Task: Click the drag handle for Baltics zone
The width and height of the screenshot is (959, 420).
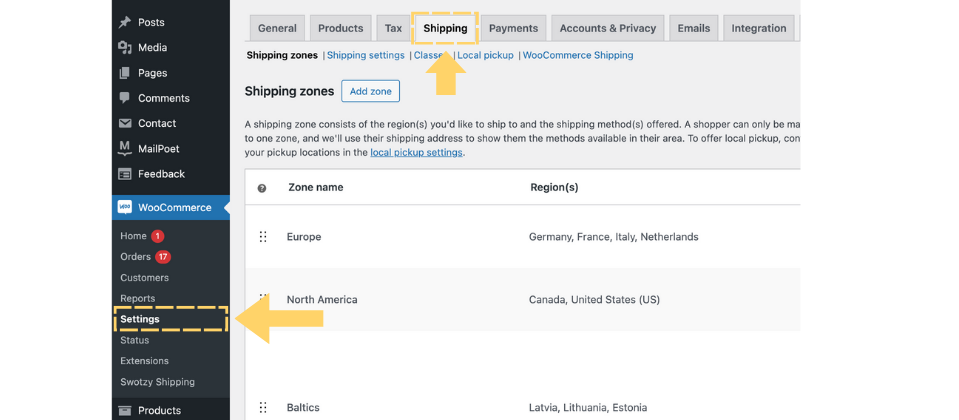Action: click(x=263, y=407)
